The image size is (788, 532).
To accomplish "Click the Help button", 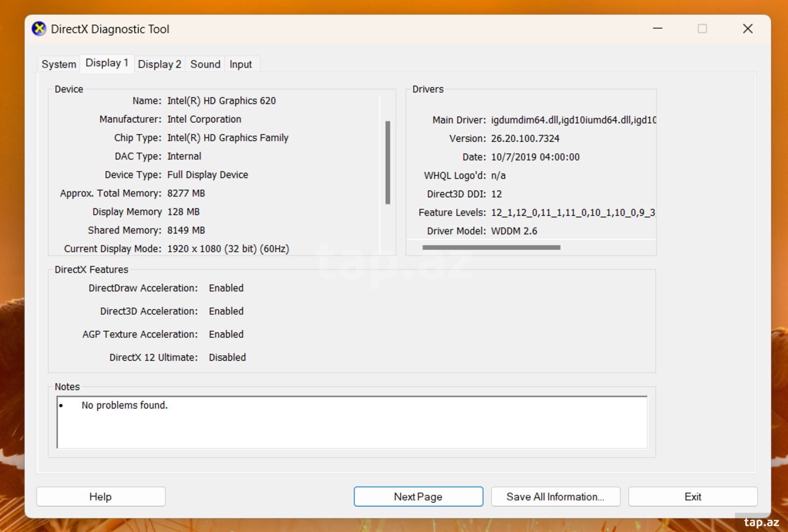I will click(x=101, y=497).
